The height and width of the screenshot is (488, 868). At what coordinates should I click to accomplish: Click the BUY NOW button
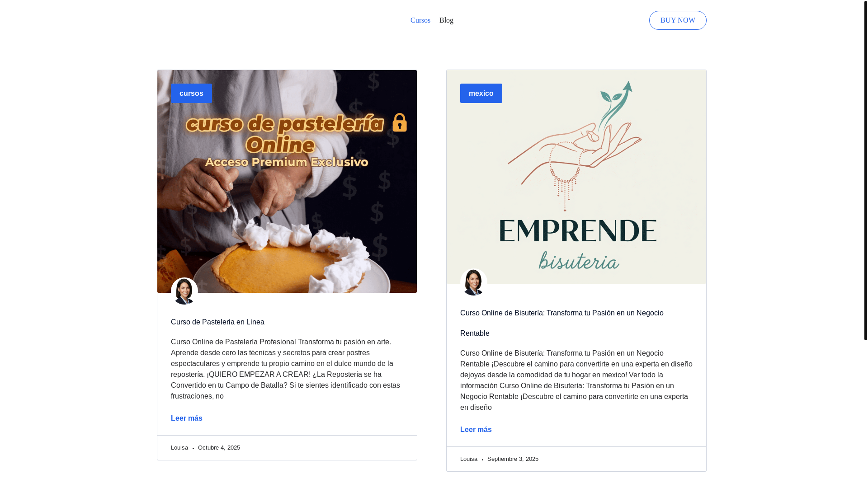click(x=678, y=20)
